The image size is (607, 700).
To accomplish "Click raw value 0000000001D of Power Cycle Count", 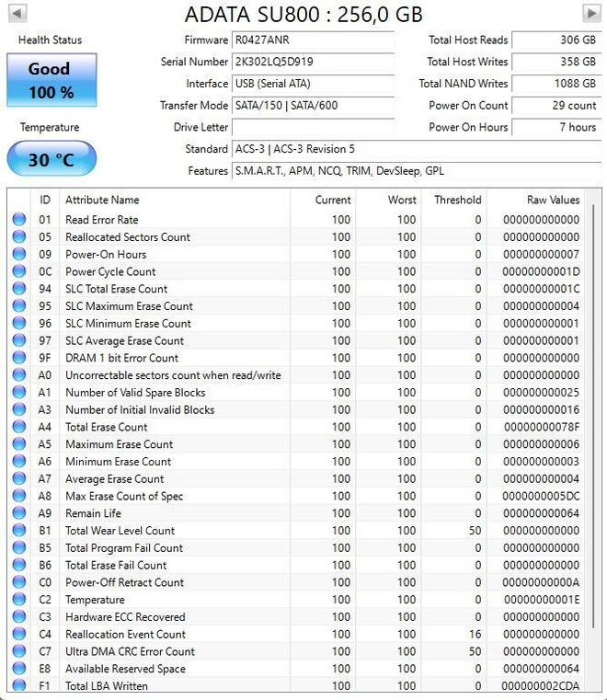I will click(x=541, y=272).
